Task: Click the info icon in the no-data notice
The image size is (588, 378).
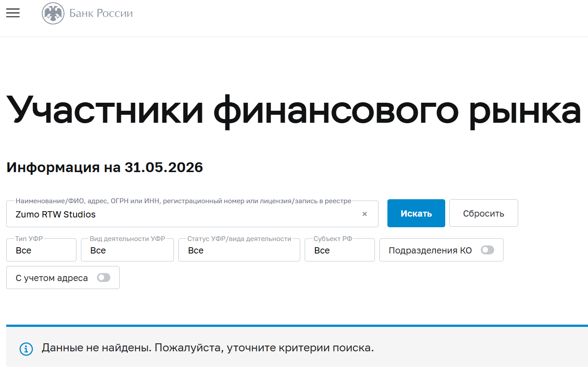Action: 26,349
